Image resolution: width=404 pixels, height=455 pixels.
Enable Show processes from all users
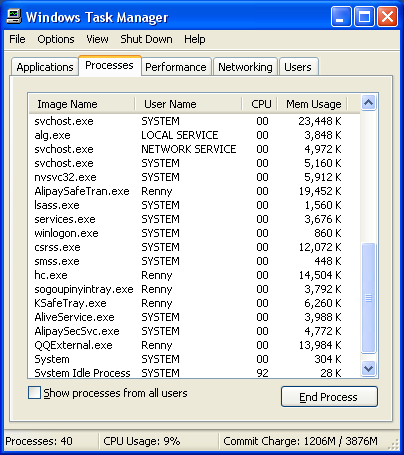tap(34, 393)
